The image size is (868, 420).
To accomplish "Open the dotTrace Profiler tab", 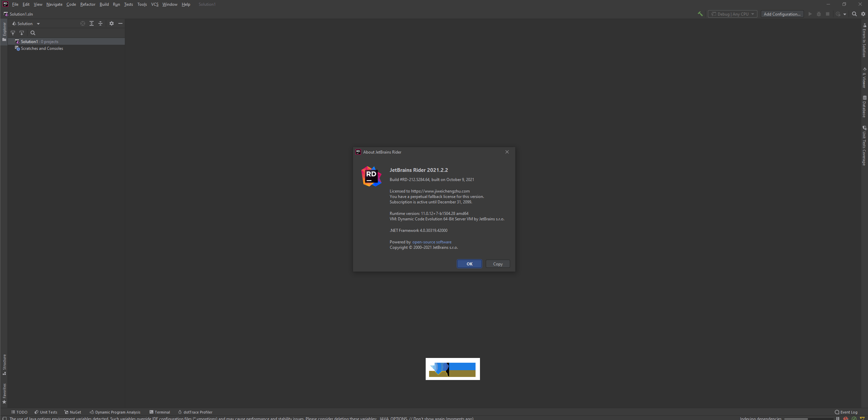I will (x=195, y=412).
